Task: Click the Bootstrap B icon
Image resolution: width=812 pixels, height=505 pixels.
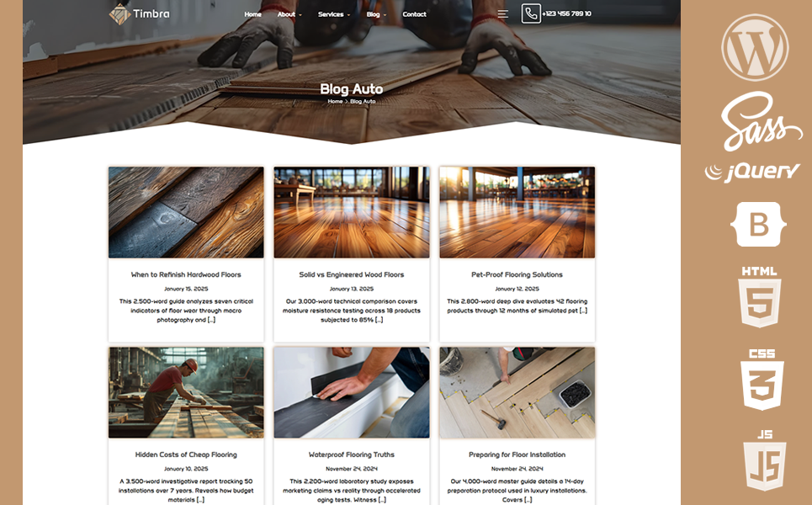Action: (x=758, y=224)
